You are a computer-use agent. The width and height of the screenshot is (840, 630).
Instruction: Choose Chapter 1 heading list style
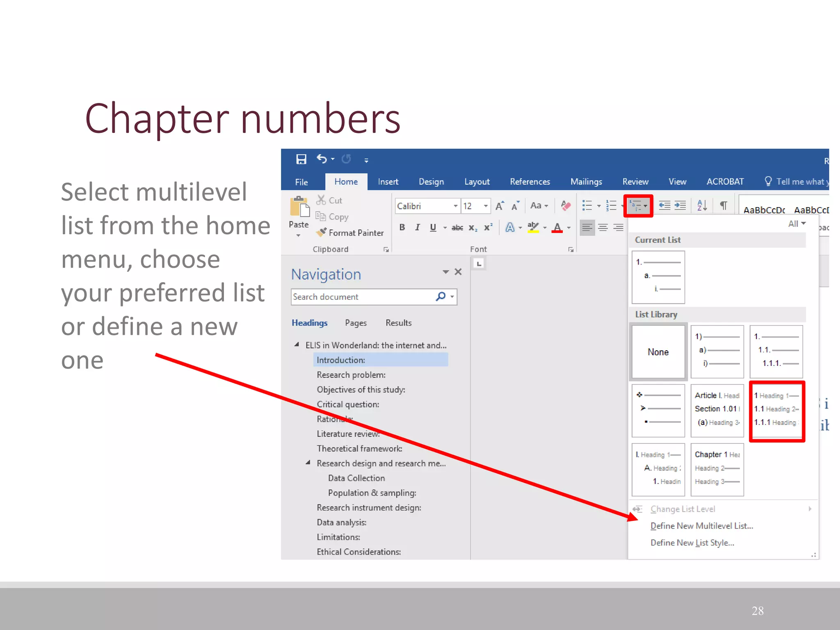point(717,470)
